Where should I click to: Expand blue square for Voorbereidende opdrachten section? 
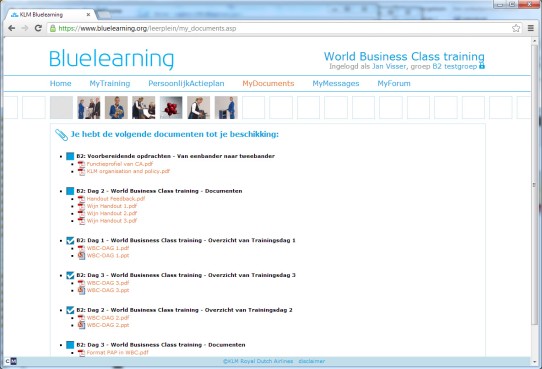pos(70,156)
